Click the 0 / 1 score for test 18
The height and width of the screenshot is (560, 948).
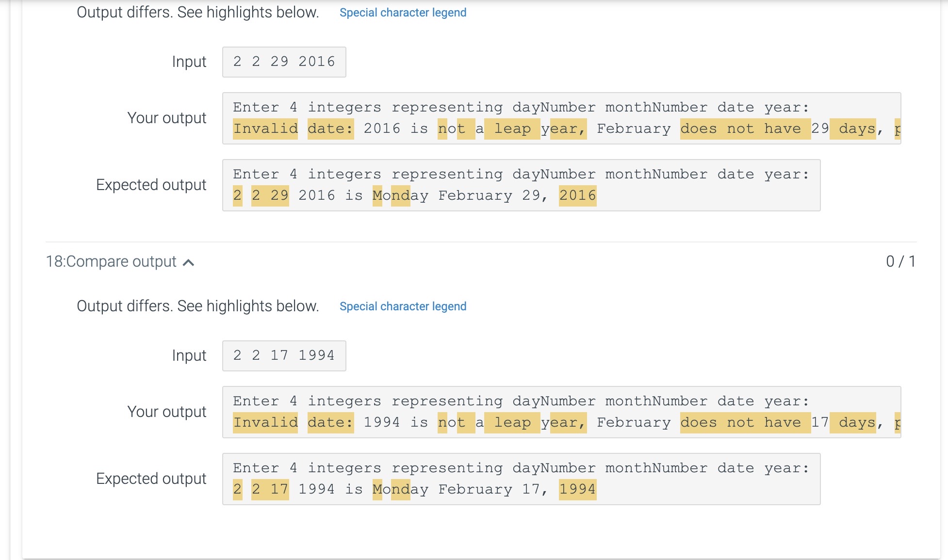click(x=900, y=261)
